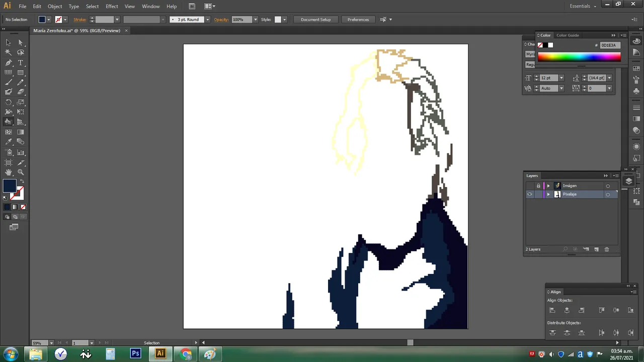Screen dimensions: 644x362
Task: Click Vertical Align Top in Align panel
Action: coord(602,310)
